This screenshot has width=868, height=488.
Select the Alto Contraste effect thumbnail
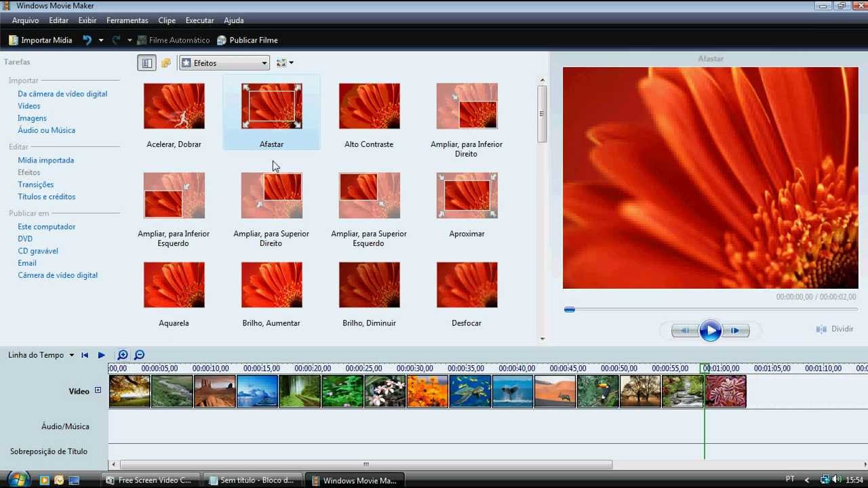369,106
